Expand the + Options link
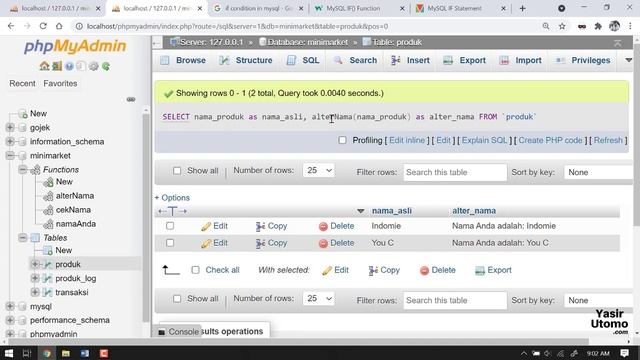The width and height of the screenshot is (640, 360). click(x=172, y=198)
